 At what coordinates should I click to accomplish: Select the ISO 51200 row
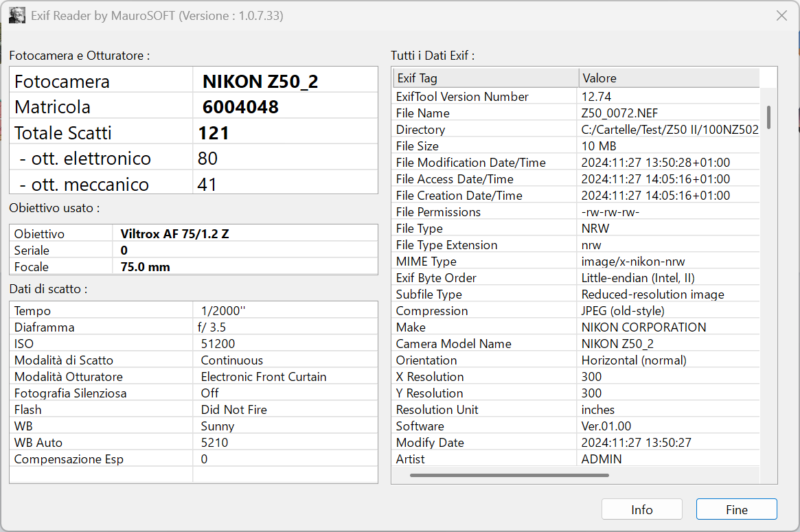coord(194,344)
